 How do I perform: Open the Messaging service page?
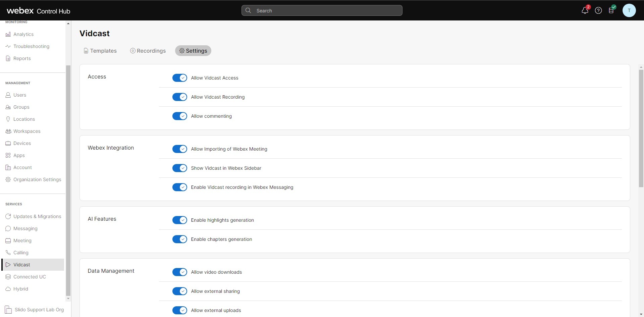point(25,228)
